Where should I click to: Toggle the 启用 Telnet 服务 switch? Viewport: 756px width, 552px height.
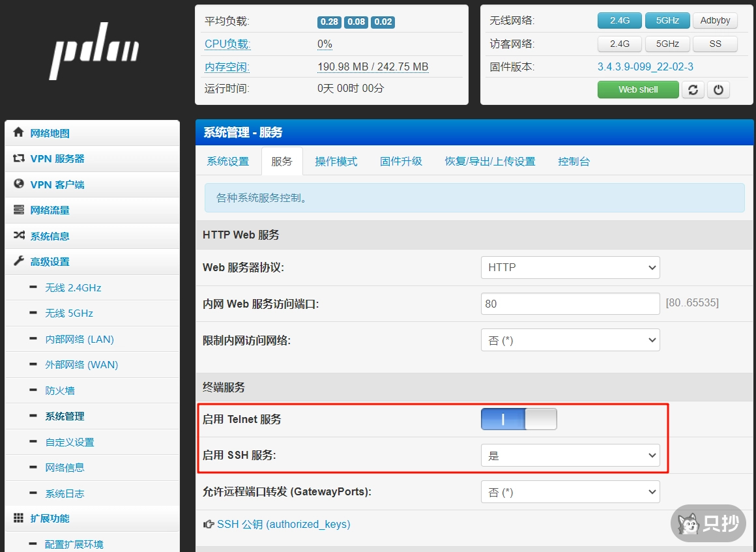pyautogui.click(x=519, y=419)
